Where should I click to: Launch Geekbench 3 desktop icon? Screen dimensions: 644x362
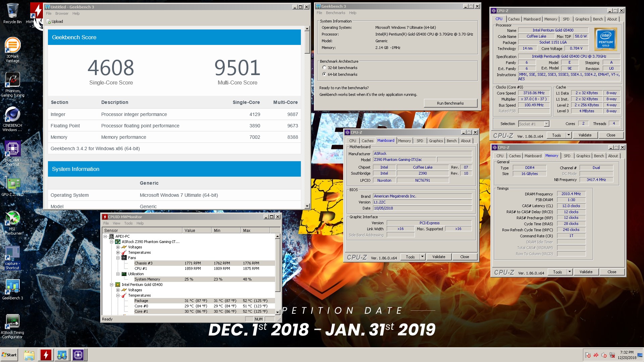[x=12, y=290]
